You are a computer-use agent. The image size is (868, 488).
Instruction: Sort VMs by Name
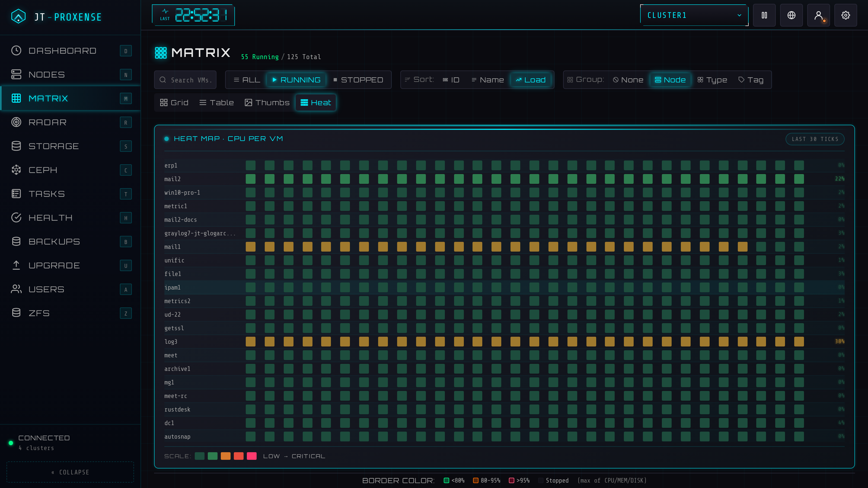point(488,80)
